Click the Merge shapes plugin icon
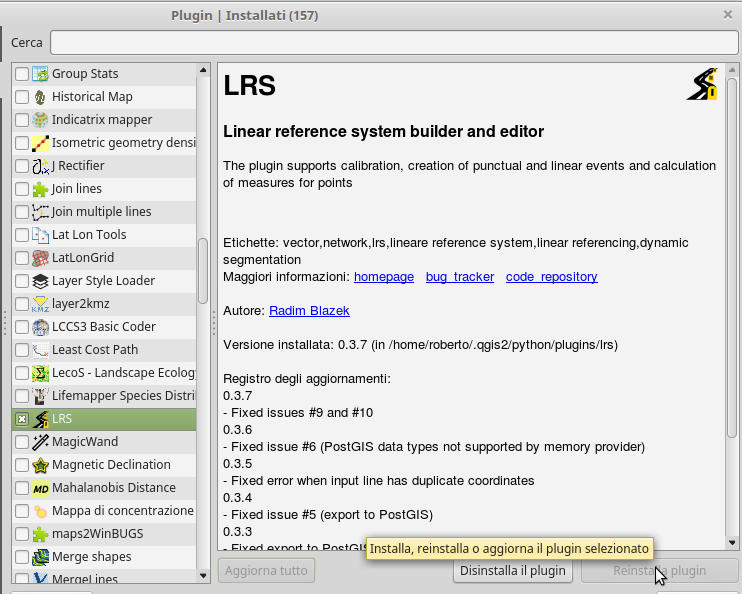The height and width of the screenshot is (594, 742). 40,557
